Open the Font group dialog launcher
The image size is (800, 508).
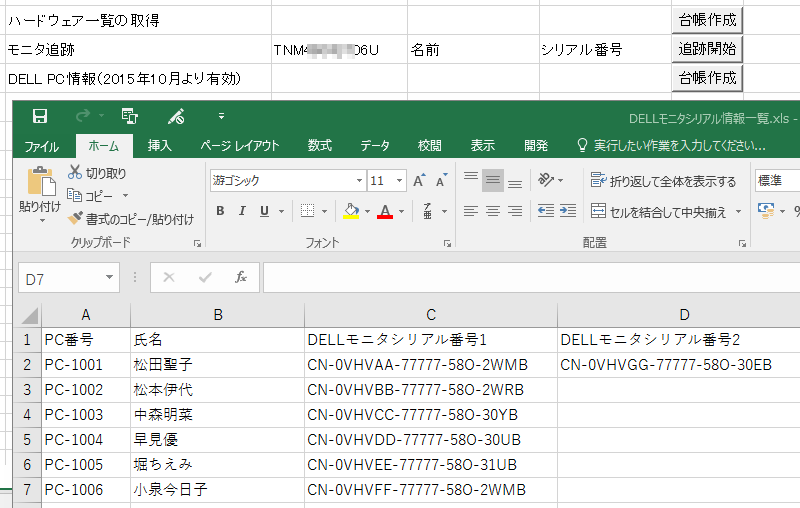point(447,244)
